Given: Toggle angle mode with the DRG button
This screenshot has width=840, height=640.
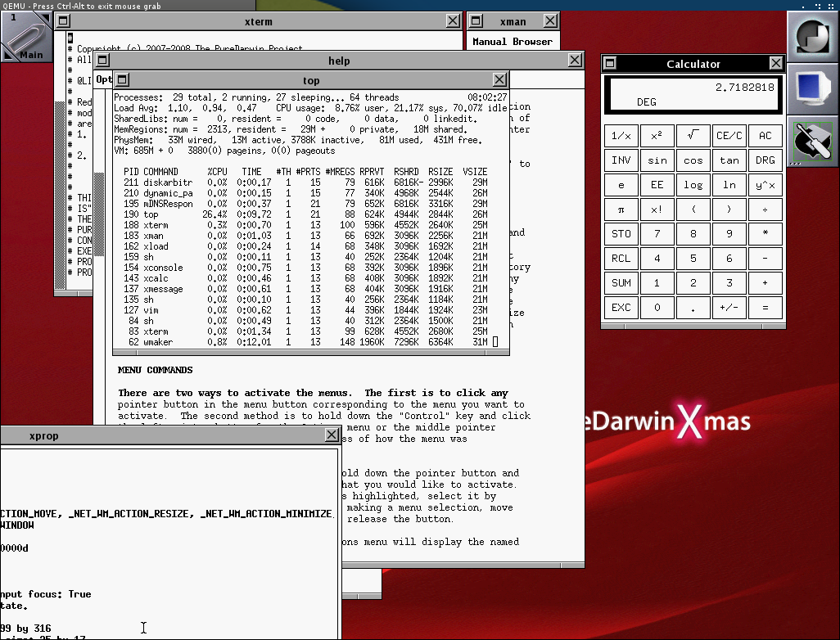Looking at the screenshot, I should tap(765, 160).
